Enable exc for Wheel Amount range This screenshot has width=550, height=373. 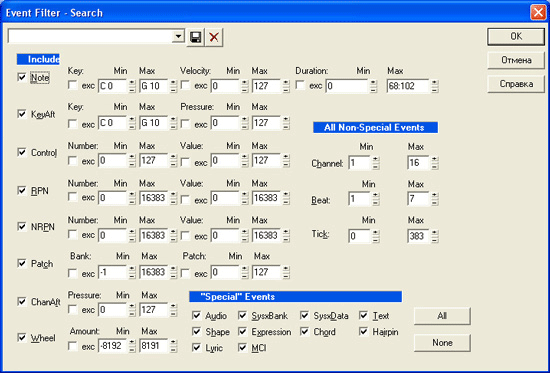tap(73, 346)
